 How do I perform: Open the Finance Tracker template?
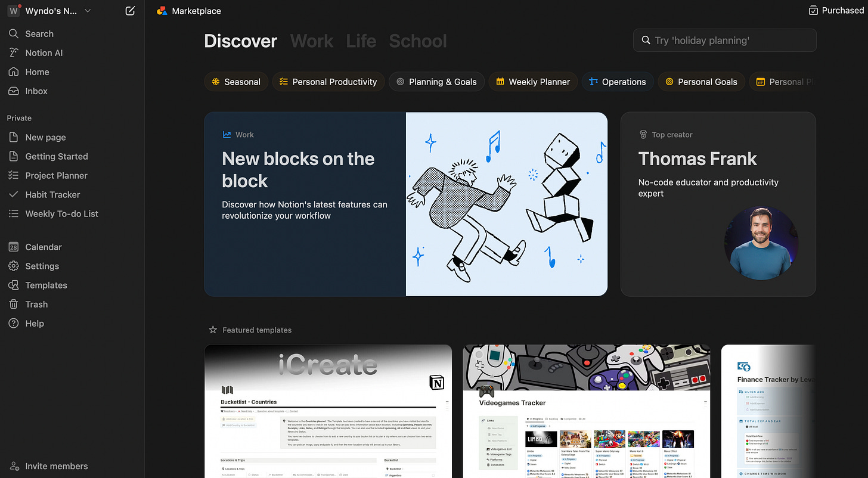click(768, 411)
